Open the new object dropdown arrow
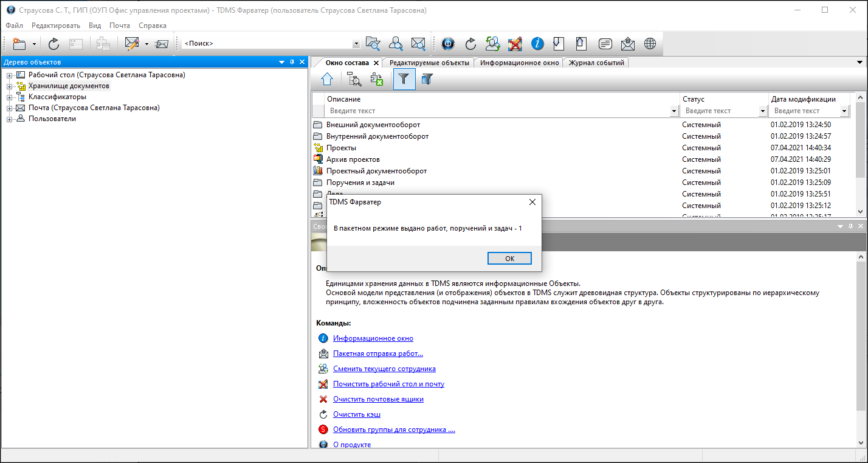The height and width of the screenshot is (463, 868). 34,44
